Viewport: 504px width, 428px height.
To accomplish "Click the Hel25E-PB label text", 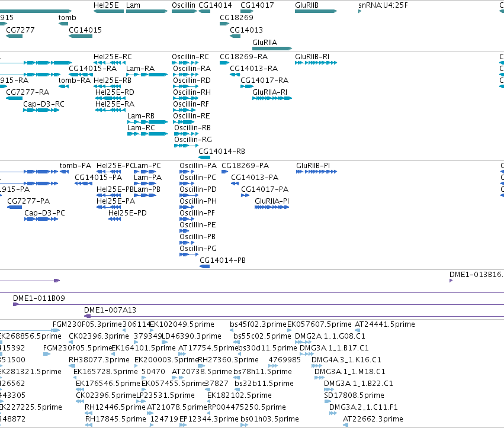I will tap(115, 189).
